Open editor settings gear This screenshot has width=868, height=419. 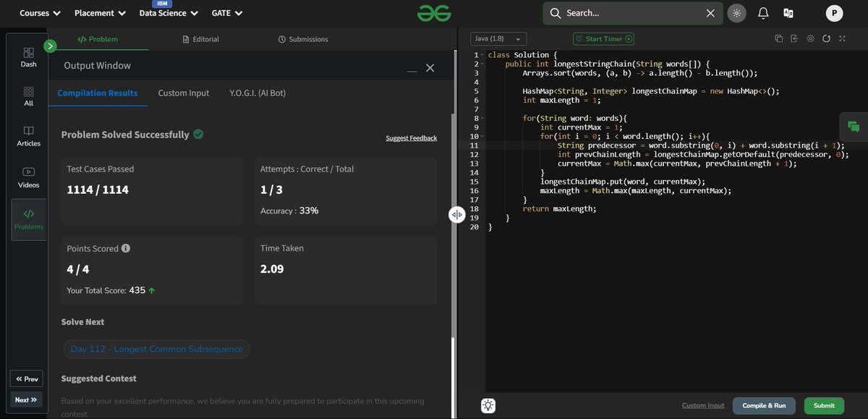pyautogui.click(x=810, y=39)
